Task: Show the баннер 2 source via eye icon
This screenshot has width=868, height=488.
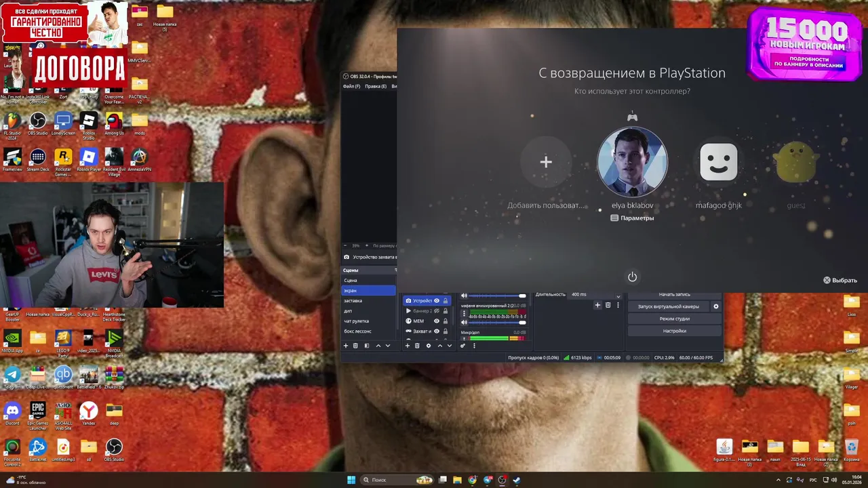Action: tap(437, 310)
